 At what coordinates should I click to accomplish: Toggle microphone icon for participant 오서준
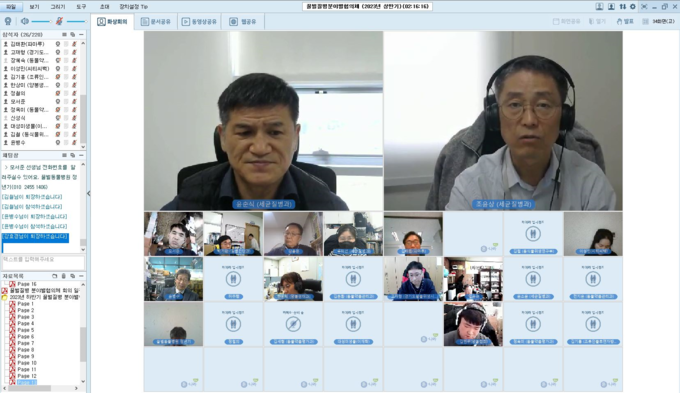tap(74, 102)
